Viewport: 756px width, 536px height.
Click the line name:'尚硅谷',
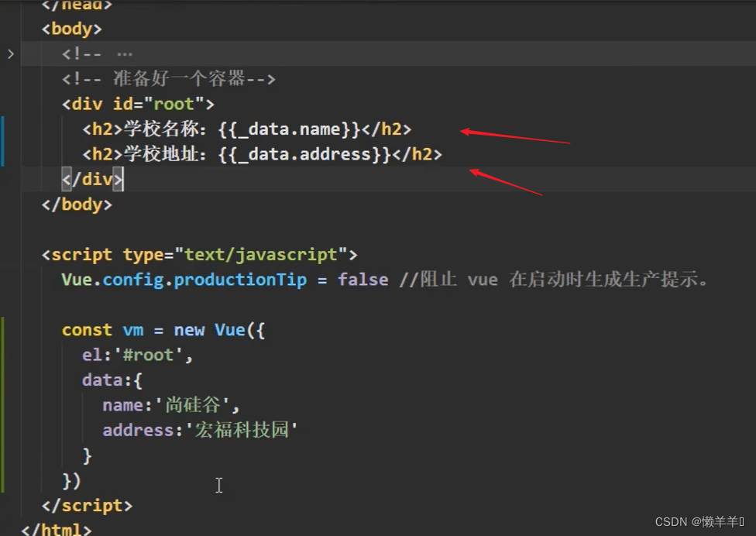171,405
